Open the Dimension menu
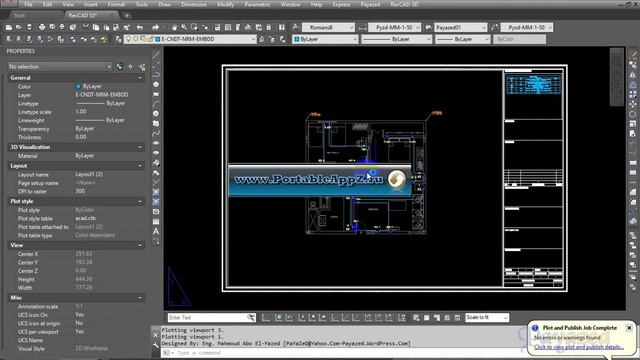 [x=193, y=4]
